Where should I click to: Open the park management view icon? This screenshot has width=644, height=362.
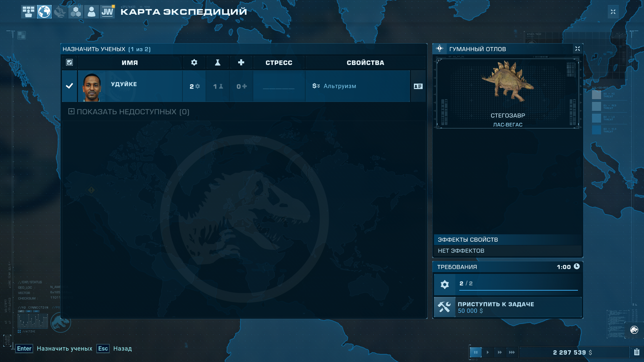coord(28,12)
